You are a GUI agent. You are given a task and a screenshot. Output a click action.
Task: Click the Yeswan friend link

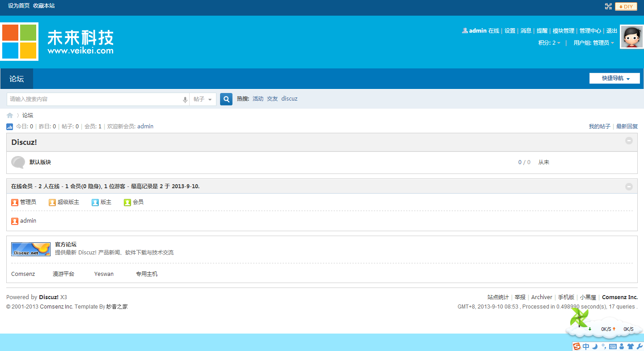click(104, 274)
